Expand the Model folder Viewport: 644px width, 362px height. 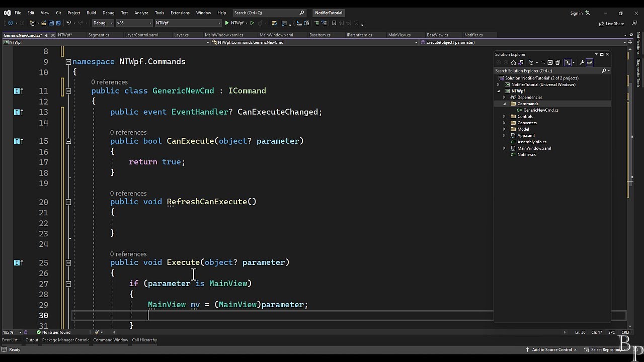coord(504,129)
